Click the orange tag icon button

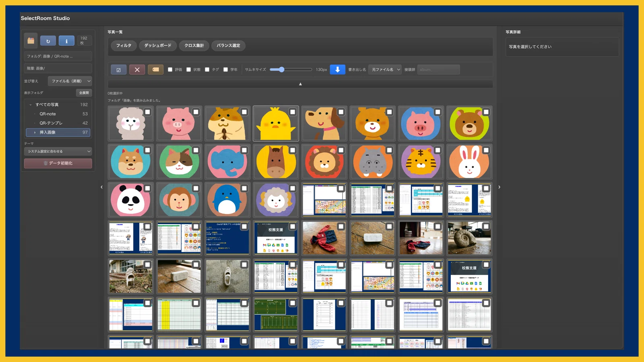155,70
